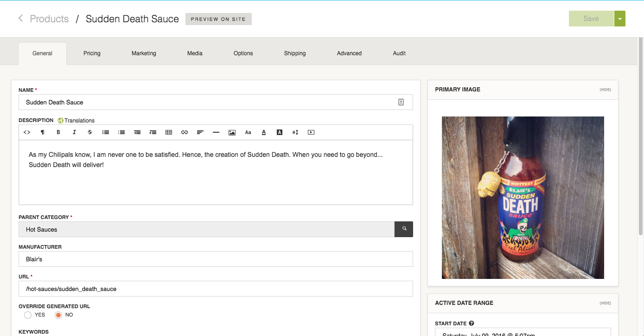Select YES for Override Generated URL
644x336 pixels.
(28, 315)
